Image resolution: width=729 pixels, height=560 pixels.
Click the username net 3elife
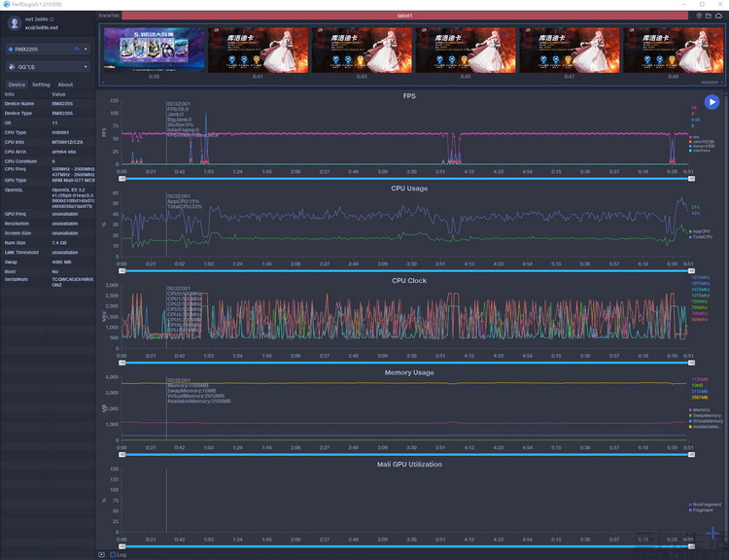click(x=37, y=19)
